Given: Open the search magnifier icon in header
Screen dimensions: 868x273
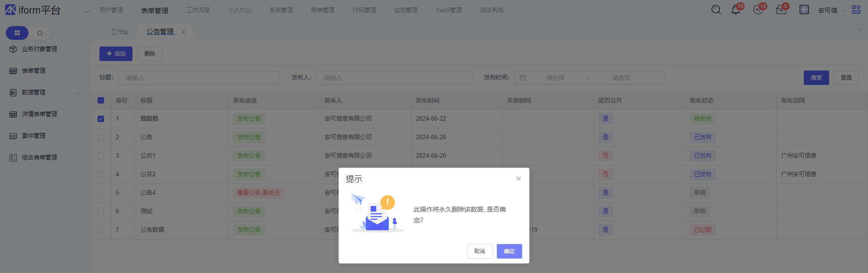Looking at the screenshot, I should coord(716,9).
